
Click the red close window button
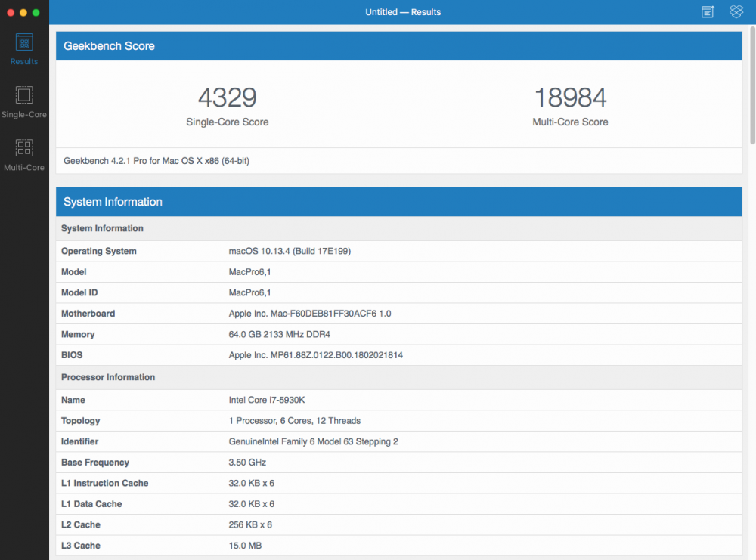coord(11,13)
